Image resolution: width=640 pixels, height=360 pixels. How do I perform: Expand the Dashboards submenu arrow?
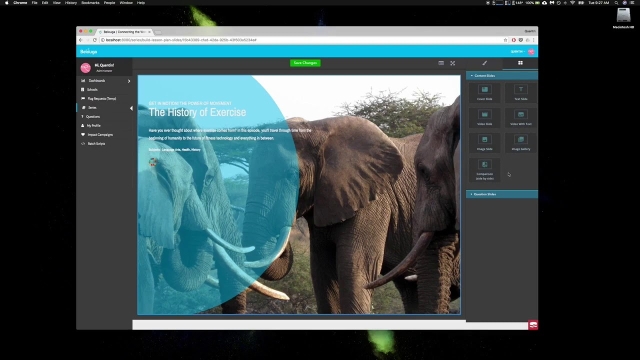[x=129, y=81]
